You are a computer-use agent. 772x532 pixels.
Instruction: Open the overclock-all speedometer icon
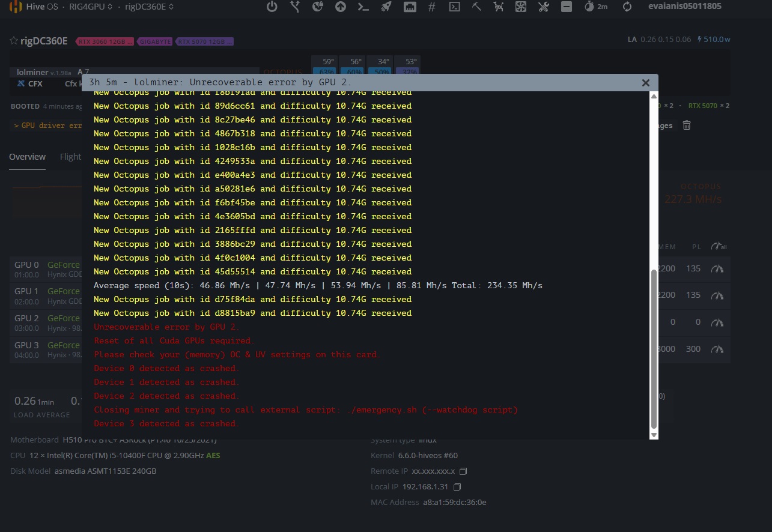click(x=719, y=246)
